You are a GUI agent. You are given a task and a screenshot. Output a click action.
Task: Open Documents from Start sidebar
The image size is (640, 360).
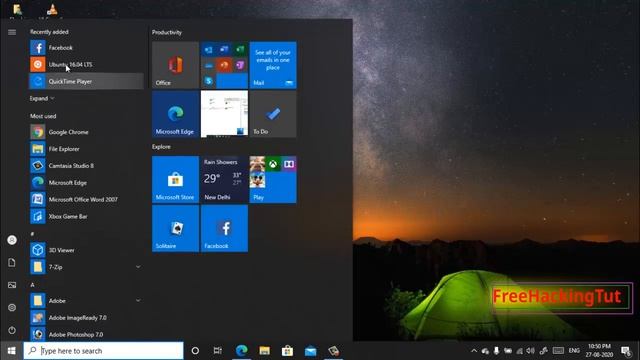click(12, 262)
